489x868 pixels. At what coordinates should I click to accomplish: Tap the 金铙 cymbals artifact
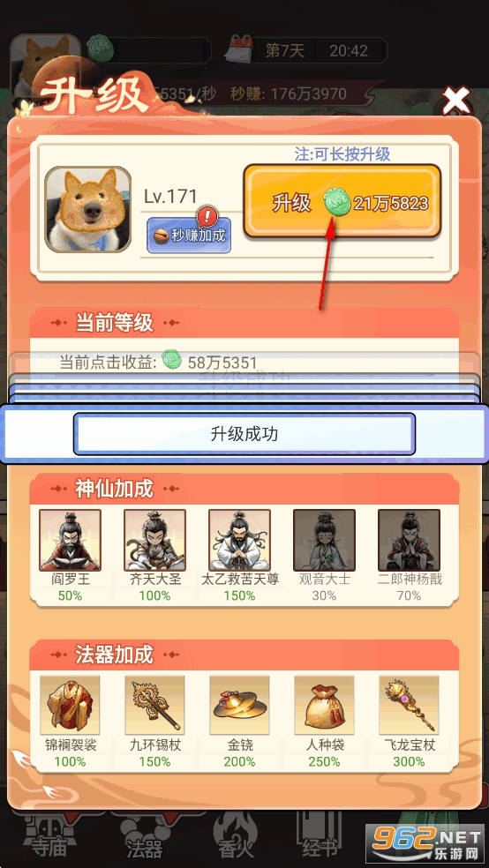(239, 705)
